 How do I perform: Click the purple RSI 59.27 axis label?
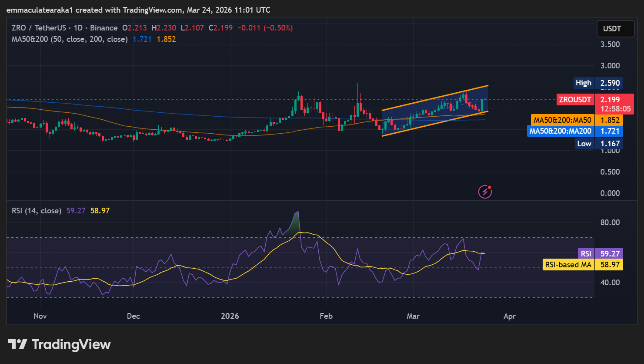600,254
